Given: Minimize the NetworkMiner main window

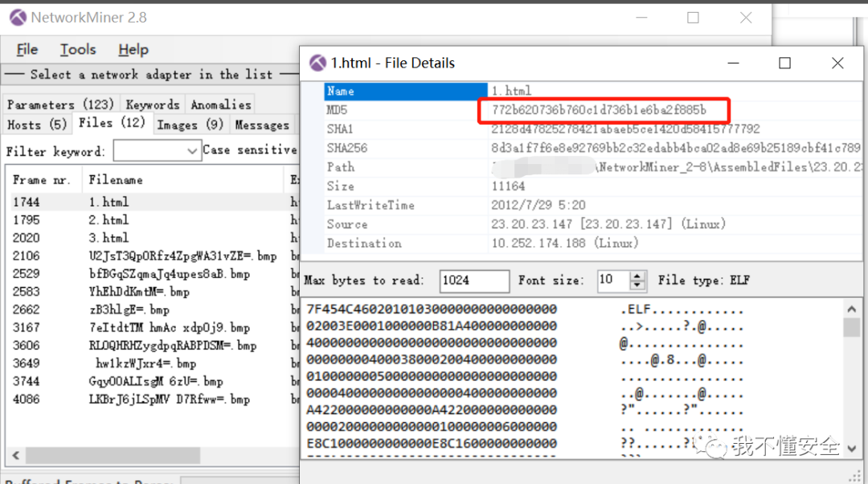Looking at the screenshot, I should [641, 18].
